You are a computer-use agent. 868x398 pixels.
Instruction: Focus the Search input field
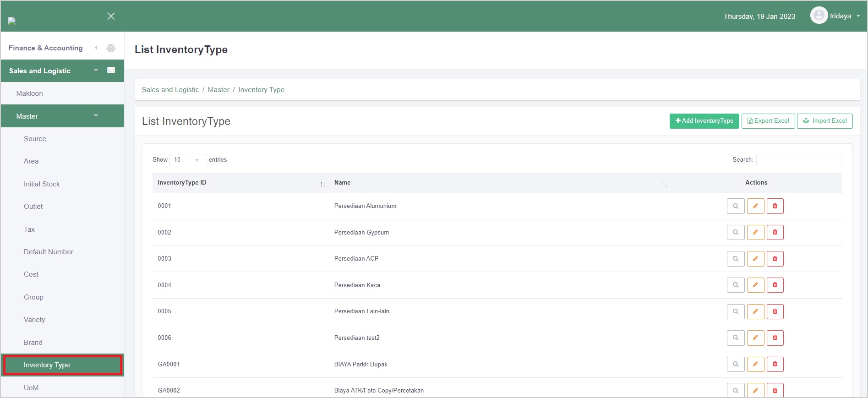[799, 160]
